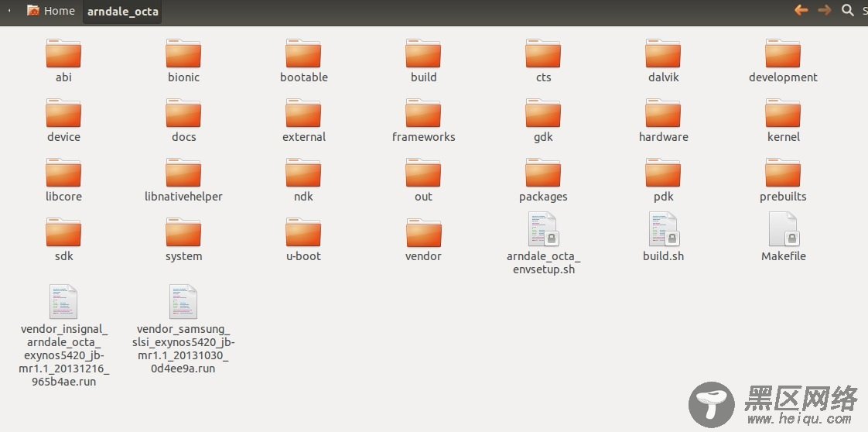Screen dimensions: 868x432
Task: Select the build folder icon
Action: point(423,53)
